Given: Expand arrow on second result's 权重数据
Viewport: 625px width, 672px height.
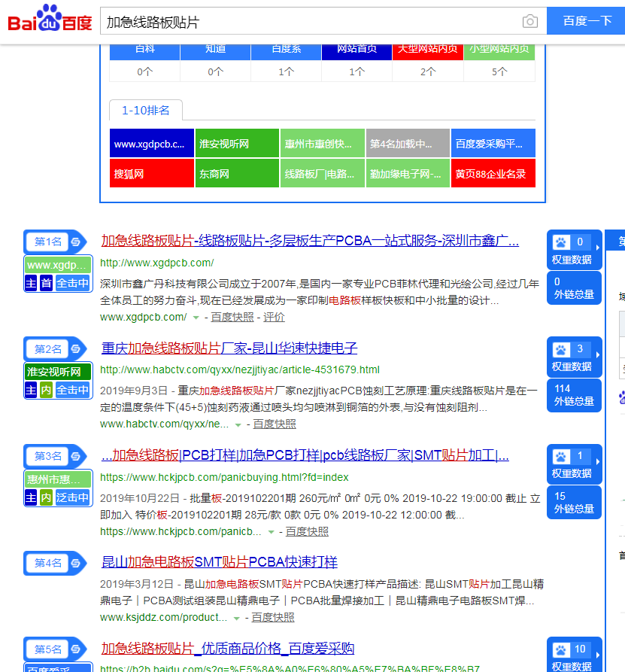Looking at the screenshot, I should 597,354.
